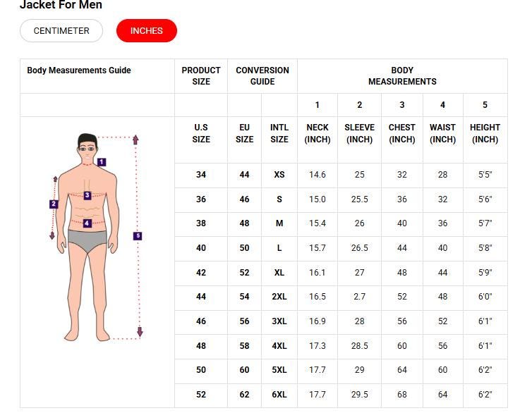Select the Inches unit button
The image size is (532, 413).
[x=146, y=31]
